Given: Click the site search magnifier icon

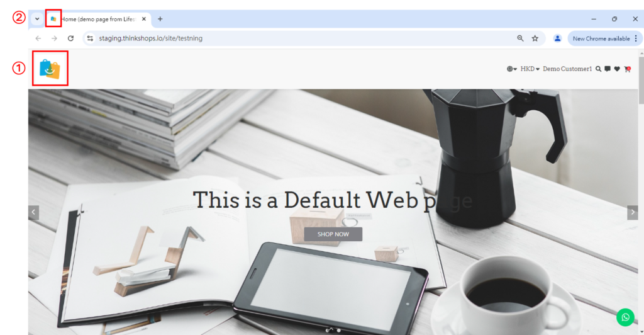Looking at the screenshot, I should pyautogui.click(x=599, y=69).
